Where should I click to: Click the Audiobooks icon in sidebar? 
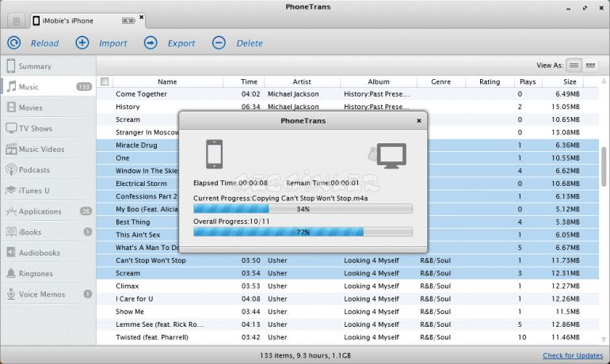point(11,252)
